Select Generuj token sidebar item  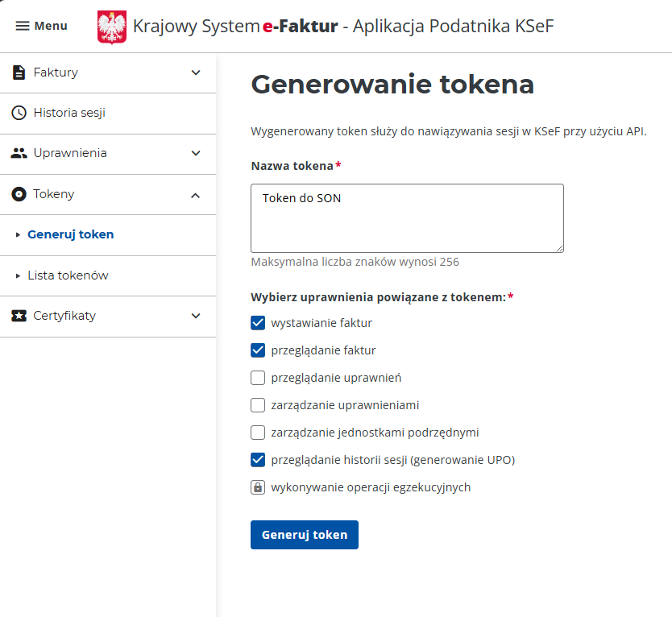click(70, 234)
